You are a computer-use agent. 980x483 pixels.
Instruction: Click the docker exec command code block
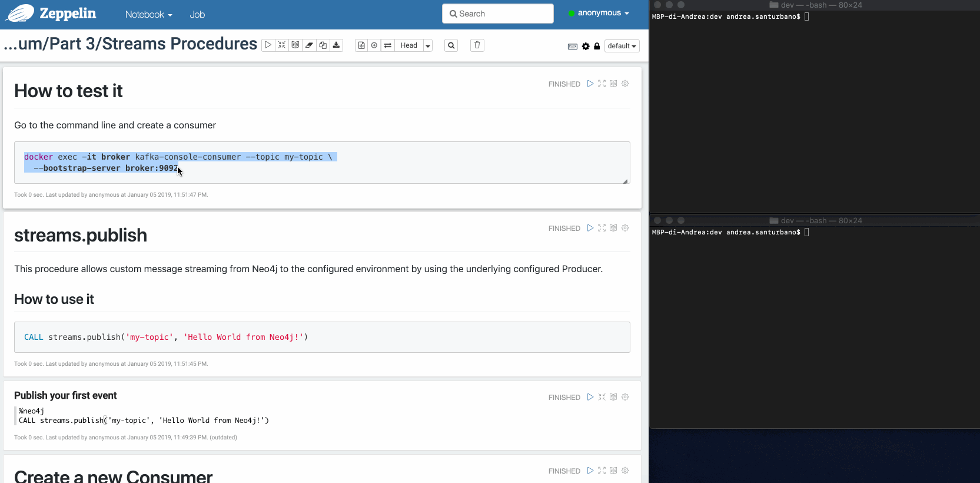[x=322, y=163]
